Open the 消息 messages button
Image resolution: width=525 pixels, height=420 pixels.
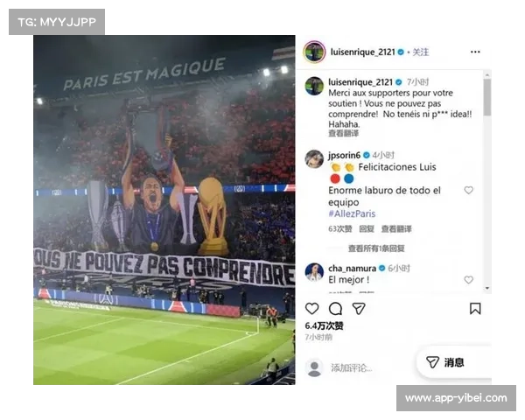(x=445, y=362)
